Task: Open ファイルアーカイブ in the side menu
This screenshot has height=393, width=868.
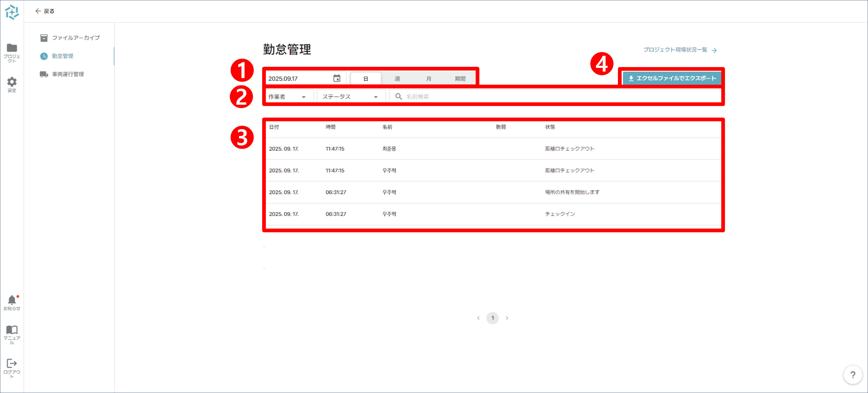Action: (75, 38)
